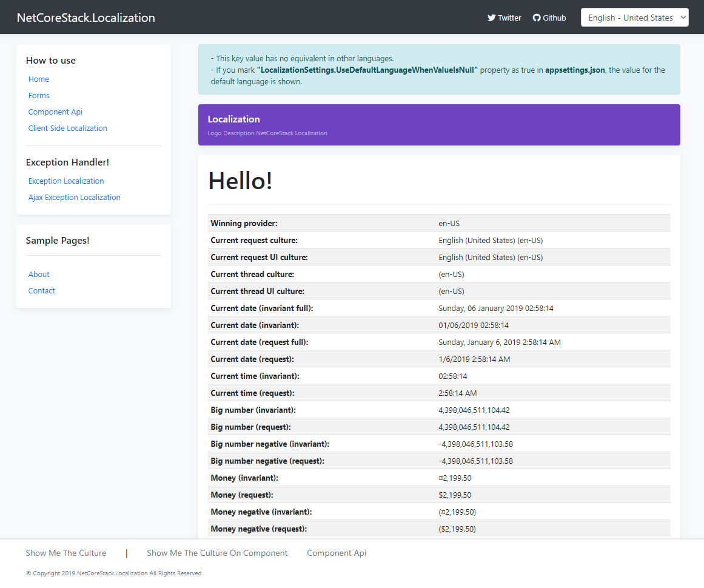The height and width of the screenshot is (588, 704).
Task: Go to the Forms page
Action: pyautogui.click(x=39, y=96)
